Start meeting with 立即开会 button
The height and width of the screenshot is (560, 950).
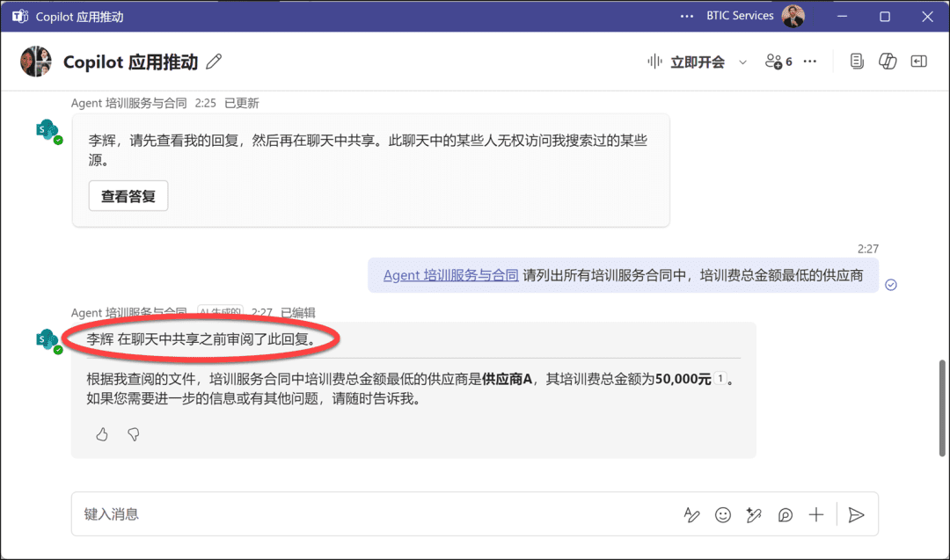(686, 62)
